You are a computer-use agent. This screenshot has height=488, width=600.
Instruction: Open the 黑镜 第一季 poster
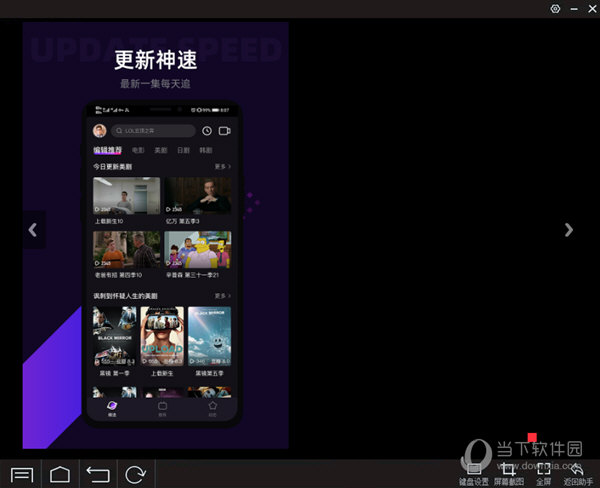point(114,336)
